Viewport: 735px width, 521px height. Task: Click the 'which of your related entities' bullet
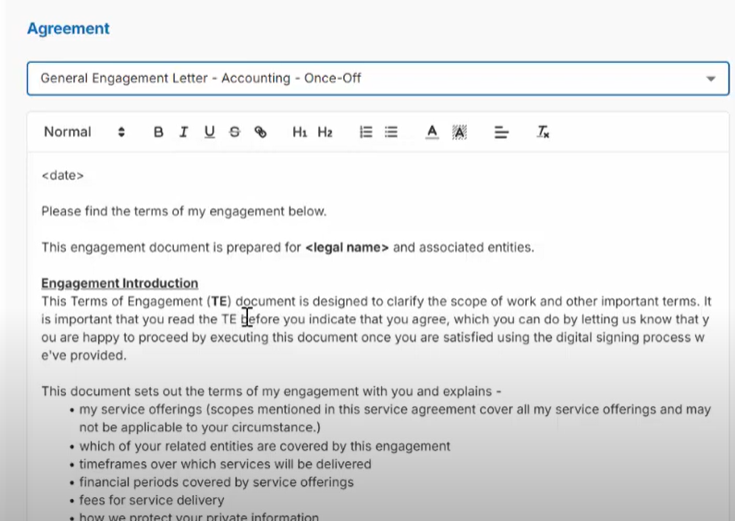coord(264,445)
